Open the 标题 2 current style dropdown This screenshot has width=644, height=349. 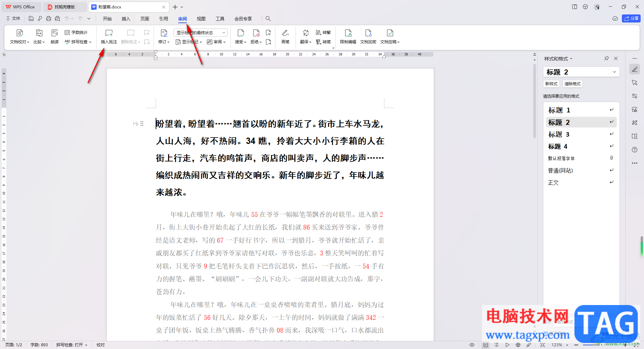coord(581,72)
